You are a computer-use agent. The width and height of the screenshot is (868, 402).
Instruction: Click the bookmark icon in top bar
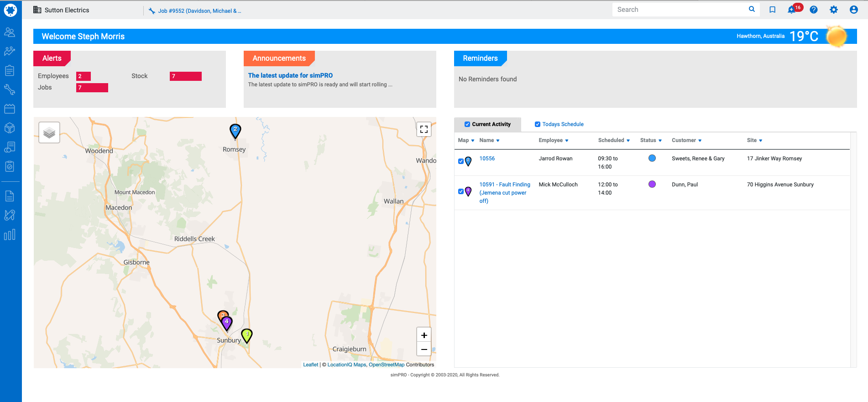(772, 10)
